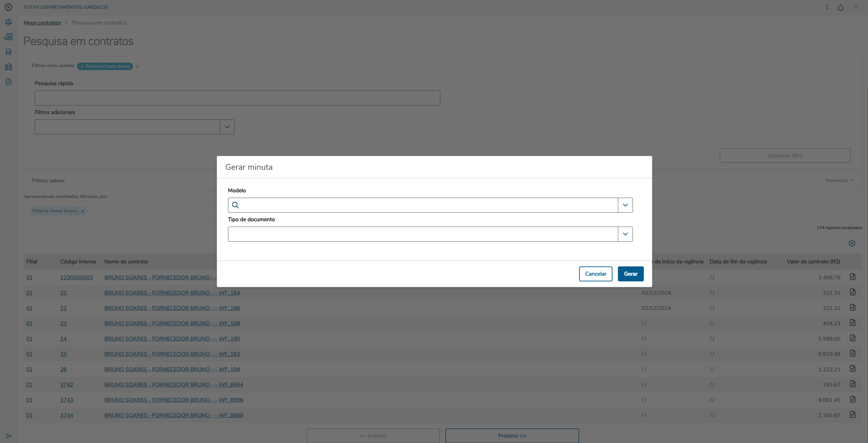Click the scales of justice sidebar icon
The width and height of the screenshot is (868, 443).
[9, 22]
